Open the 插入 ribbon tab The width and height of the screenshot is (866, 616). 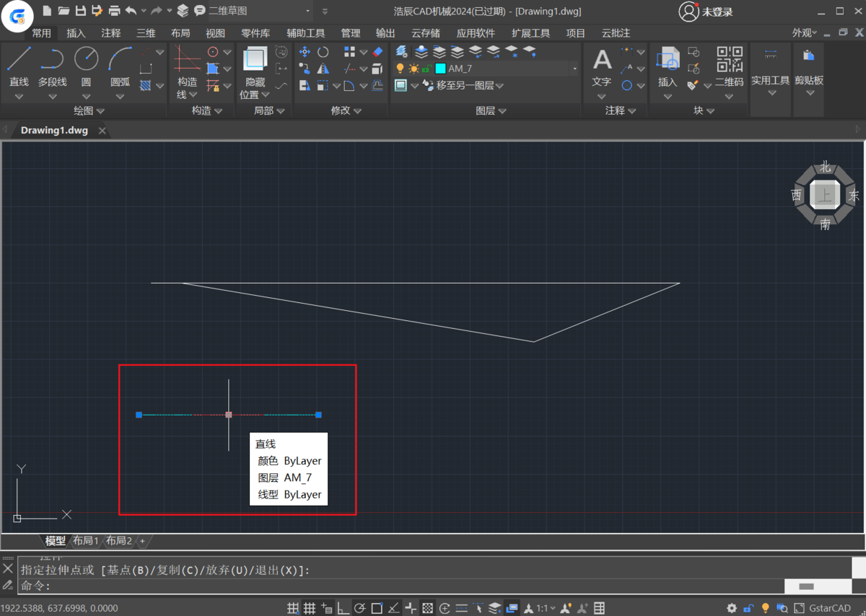76,33
